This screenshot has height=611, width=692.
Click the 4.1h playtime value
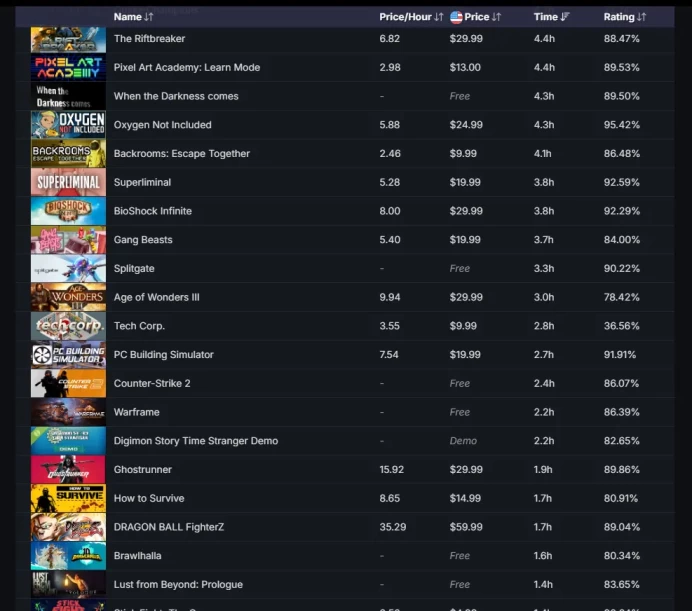pos(542,154)
